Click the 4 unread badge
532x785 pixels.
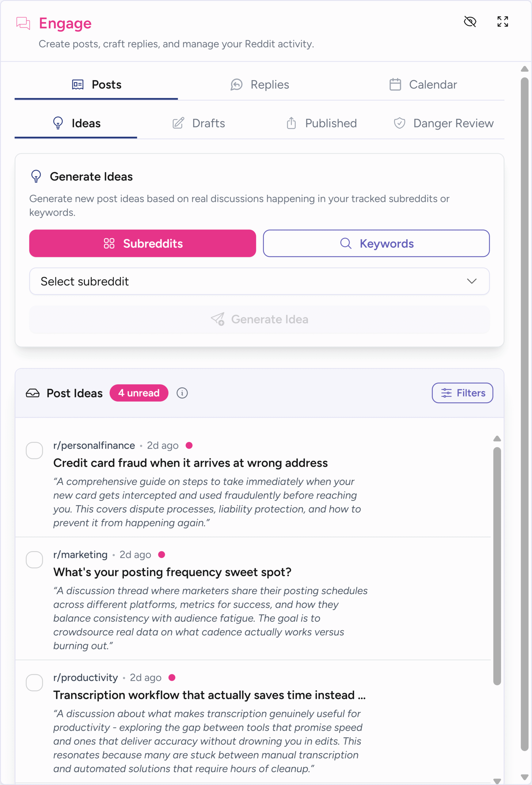(139, 393)
